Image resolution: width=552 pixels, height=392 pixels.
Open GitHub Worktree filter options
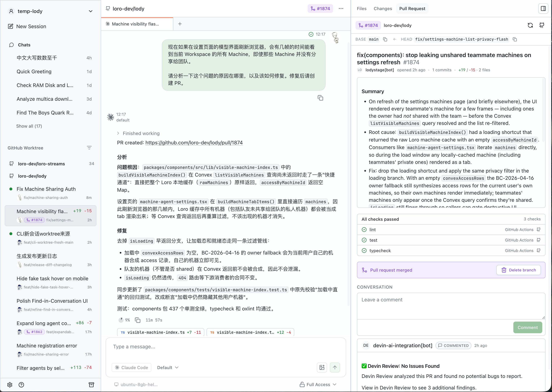89,148
